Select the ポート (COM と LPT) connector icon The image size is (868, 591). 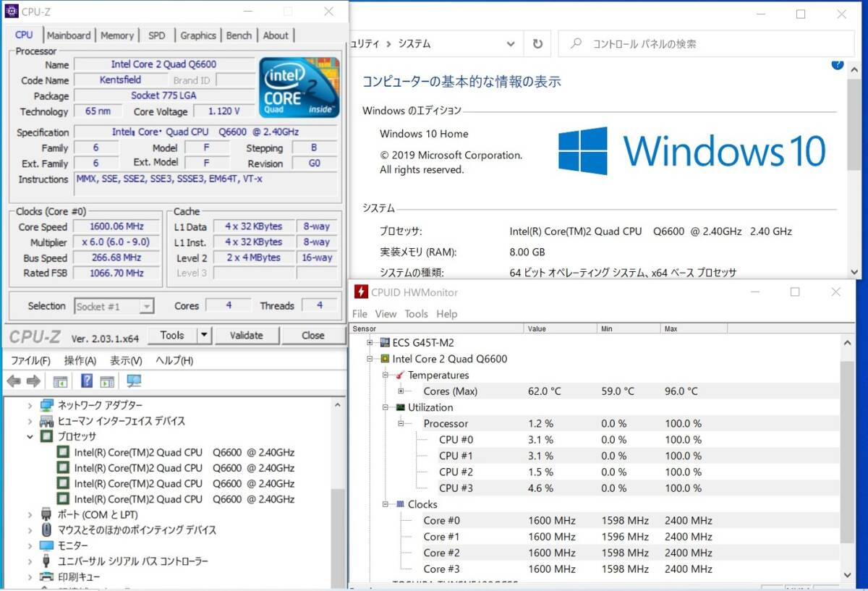[x=46, y=514]
